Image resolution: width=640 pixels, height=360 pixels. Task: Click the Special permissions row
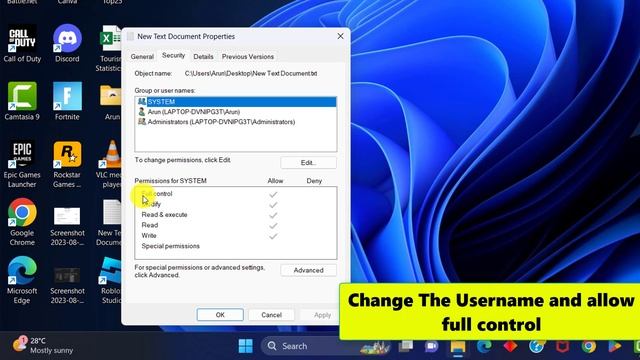[236, 246]
